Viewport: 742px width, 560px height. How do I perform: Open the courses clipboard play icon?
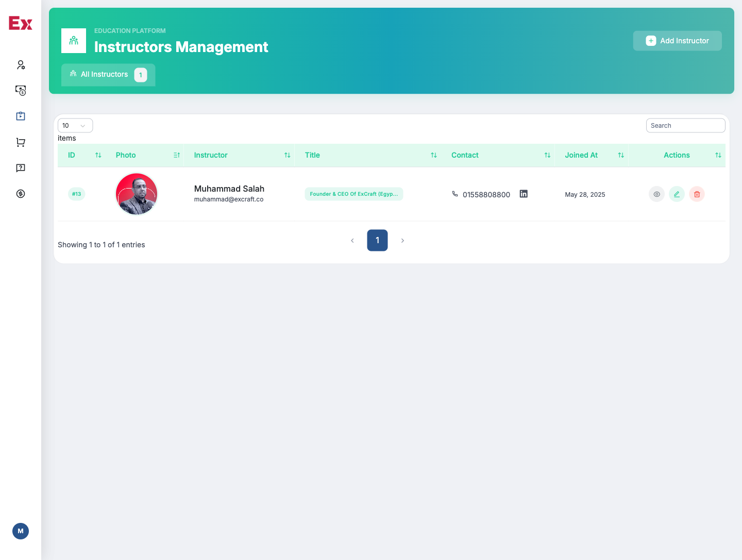[x=21, y=116]
